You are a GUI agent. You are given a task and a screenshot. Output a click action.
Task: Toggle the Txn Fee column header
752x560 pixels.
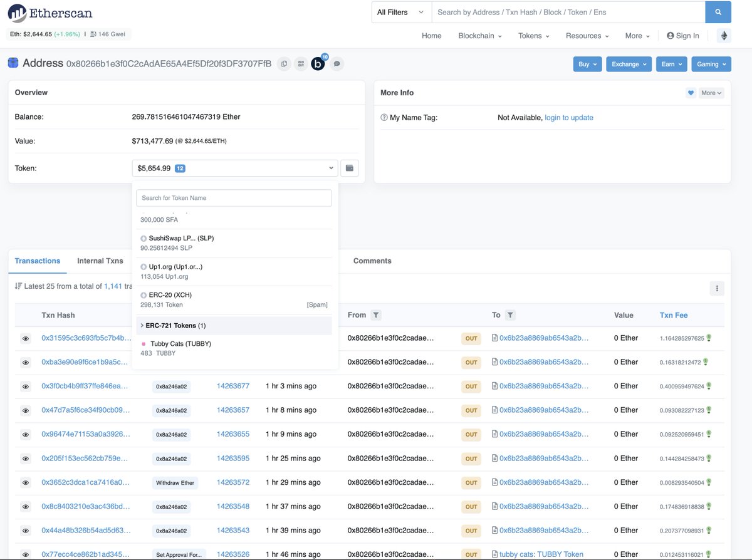[x=674, y=315]
